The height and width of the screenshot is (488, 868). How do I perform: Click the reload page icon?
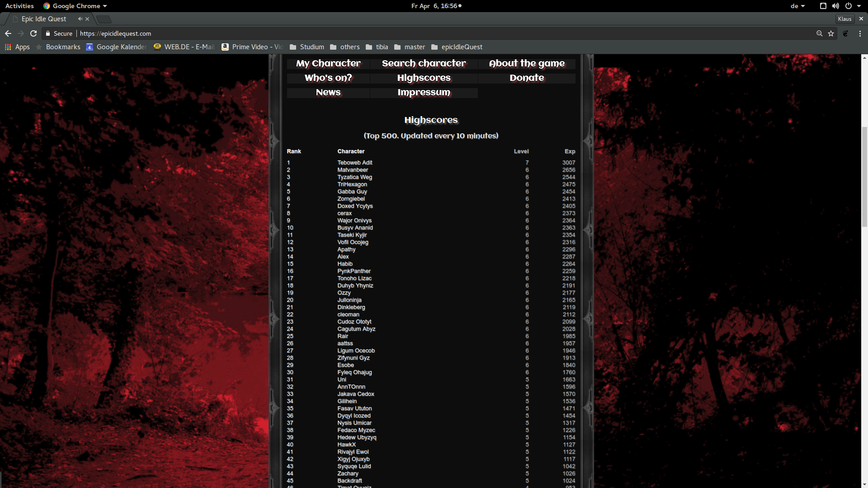[33, 33]
